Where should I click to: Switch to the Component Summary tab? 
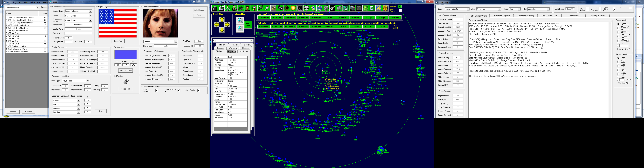click(x=526, y=16)
